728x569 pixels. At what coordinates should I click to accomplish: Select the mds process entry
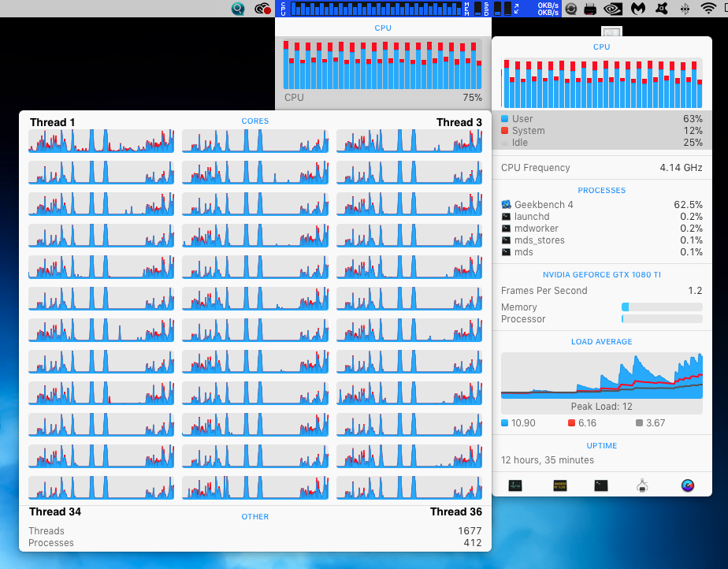(x=602, y=251)
